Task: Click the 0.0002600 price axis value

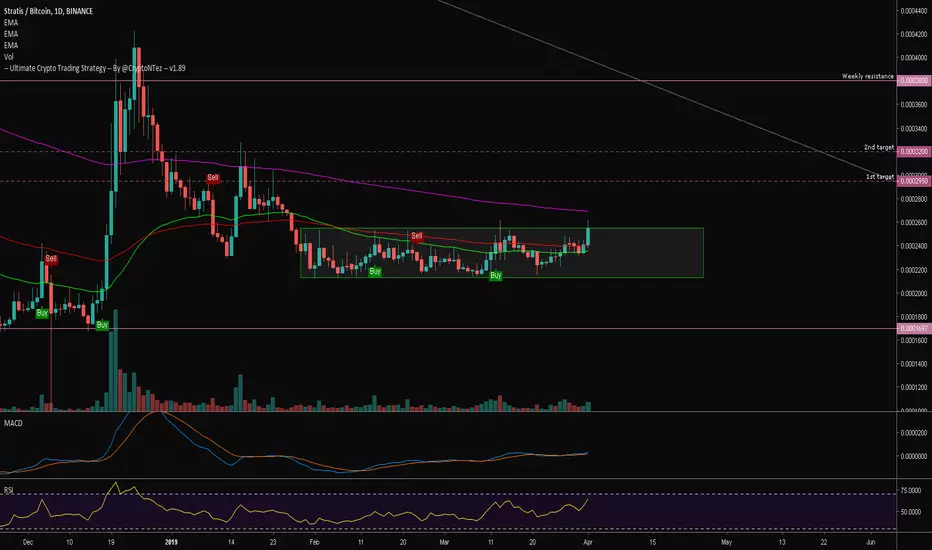Action: (914, 222)
